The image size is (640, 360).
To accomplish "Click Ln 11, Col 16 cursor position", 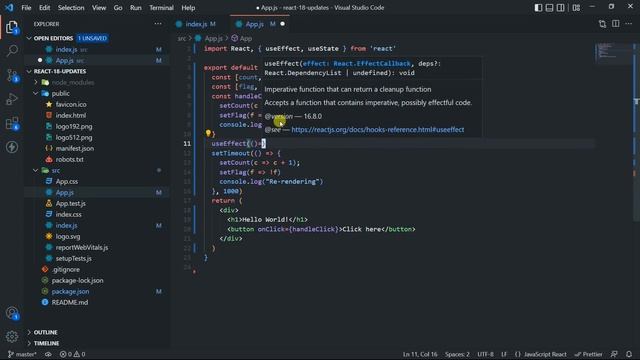I will click(x=420, y=354).
